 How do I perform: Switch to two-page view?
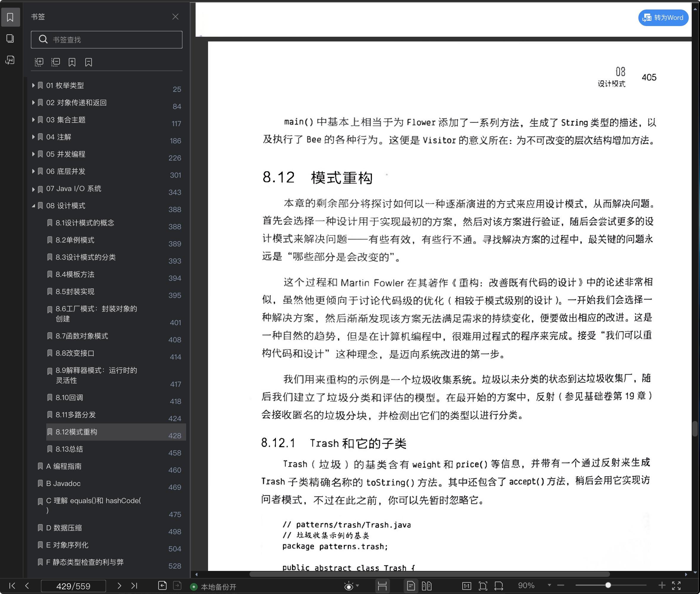pyautogui.click(x=427, y=586)
